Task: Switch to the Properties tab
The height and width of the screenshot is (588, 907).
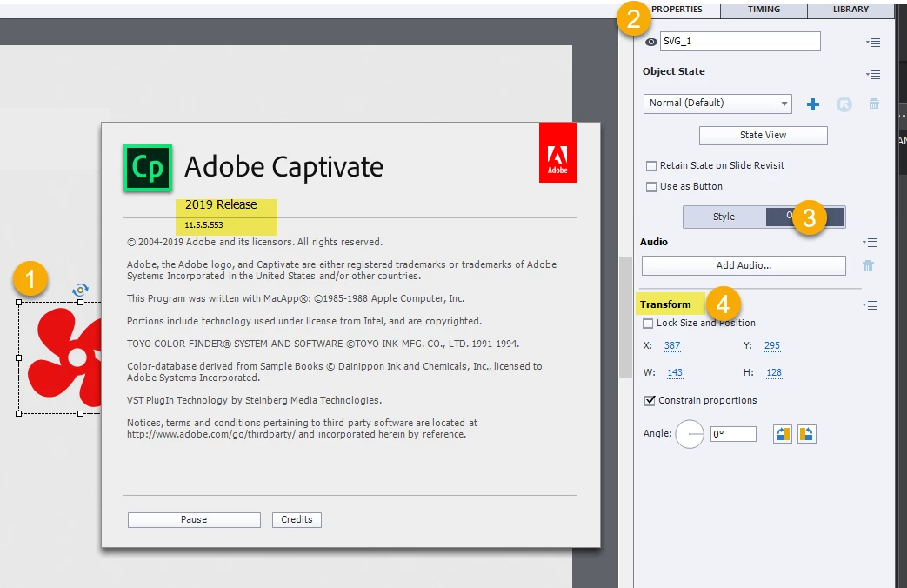Action: 677,10
